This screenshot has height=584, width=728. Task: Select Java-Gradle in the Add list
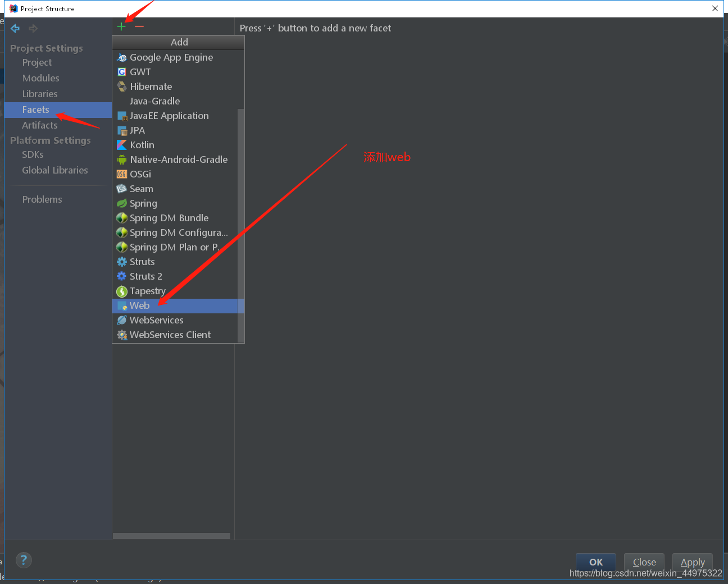click(x=175, y=101)
